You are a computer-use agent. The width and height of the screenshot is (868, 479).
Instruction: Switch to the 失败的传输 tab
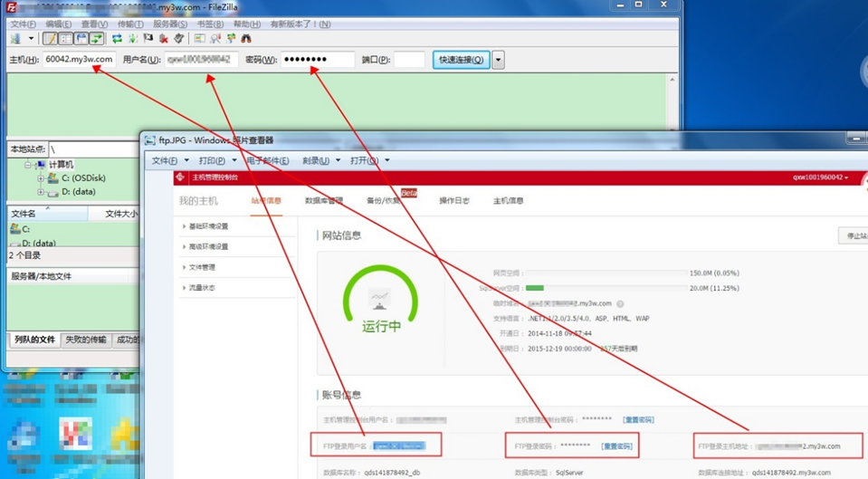(86, 340)
